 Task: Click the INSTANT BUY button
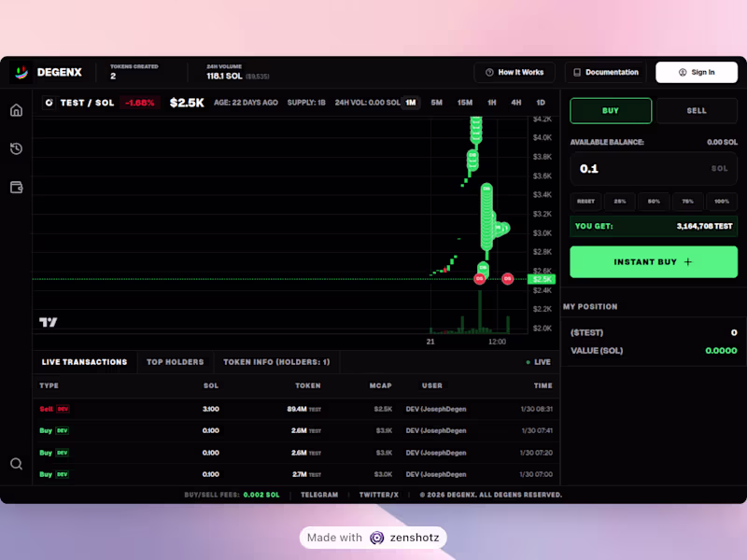click(x=654, y=262)
